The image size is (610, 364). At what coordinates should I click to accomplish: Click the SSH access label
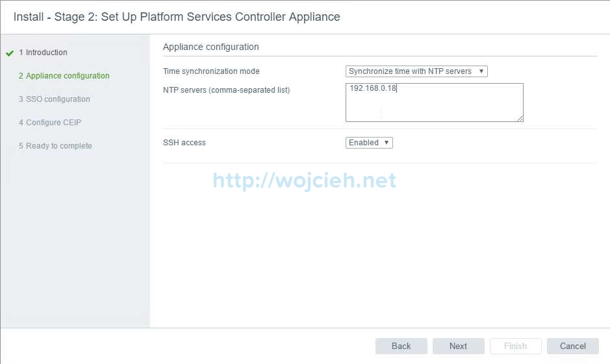tap(184, 143)
